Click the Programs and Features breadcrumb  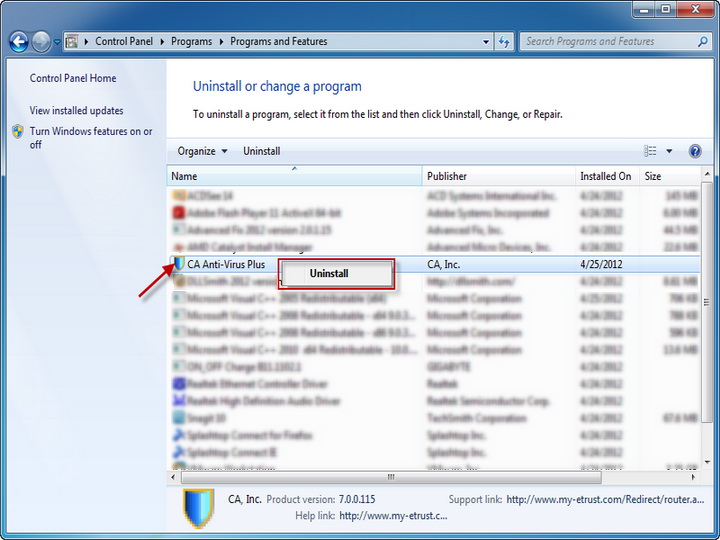click(279, 41)
